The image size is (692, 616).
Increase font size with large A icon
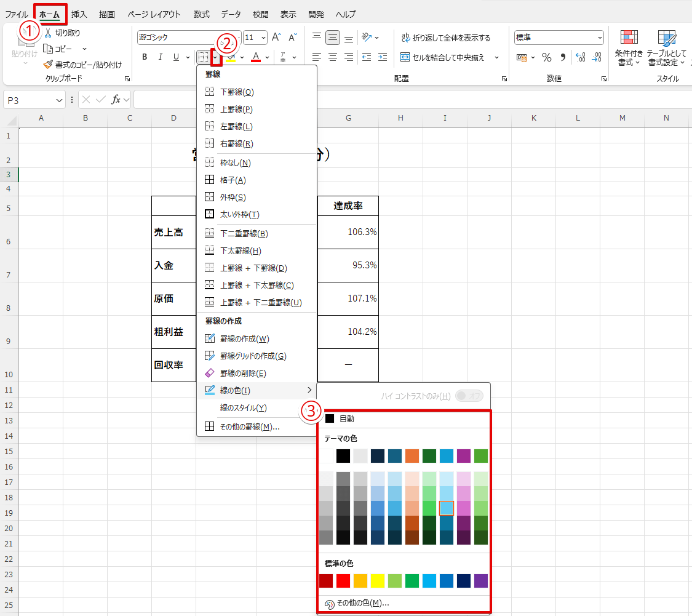(x=276, y=37)
